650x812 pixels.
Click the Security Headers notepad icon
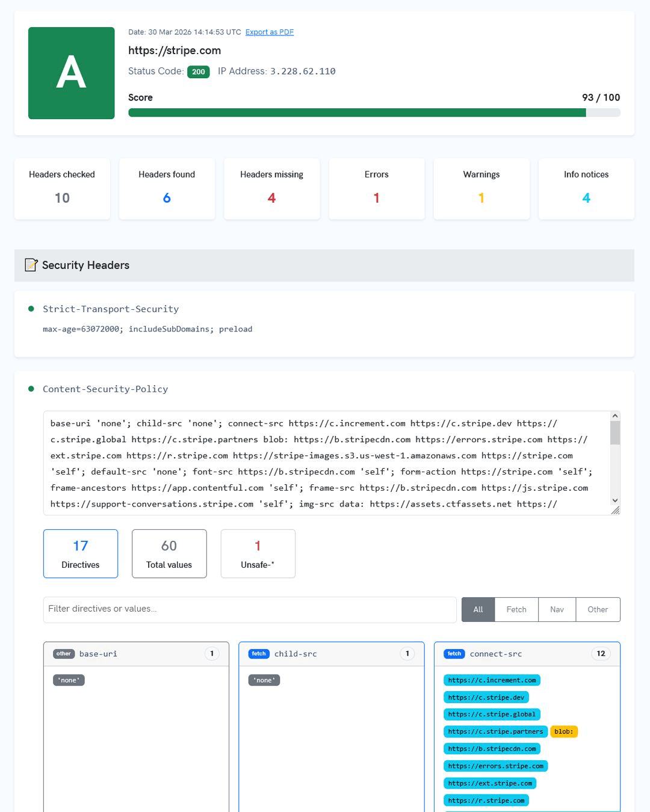[x=31, y=265]
